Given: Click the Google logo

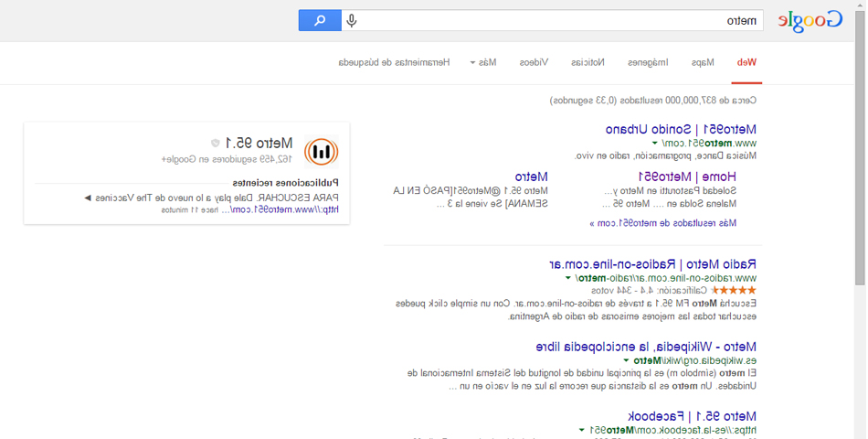Looking at the screenshot, I should tap(810, 21).
